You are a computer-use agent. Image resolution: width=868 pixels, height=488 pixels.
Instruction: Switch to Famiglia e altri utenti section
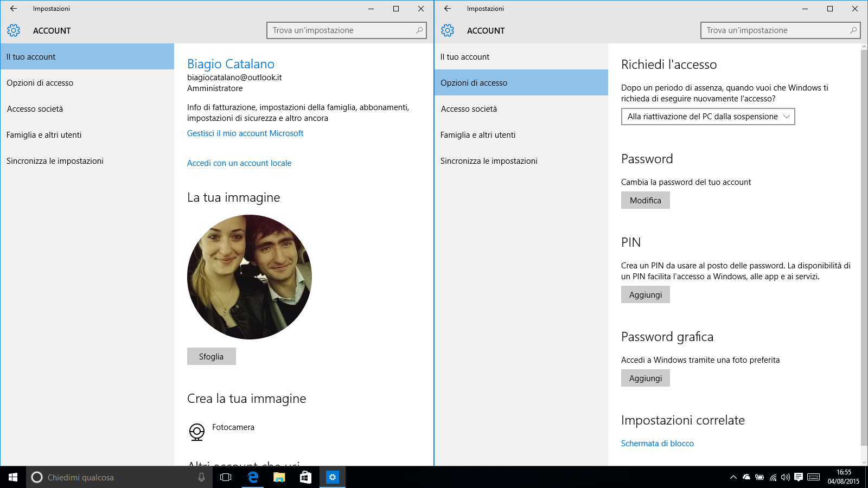(44, 134)
